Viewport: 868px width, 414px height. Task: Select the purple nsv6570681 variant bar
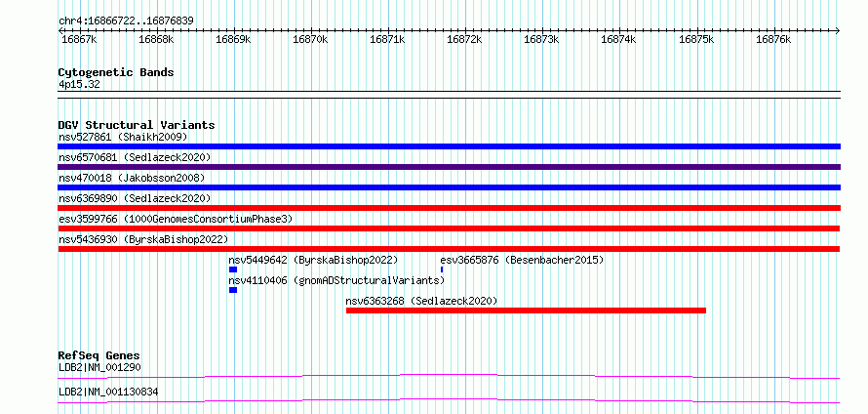tap(449, 167)
